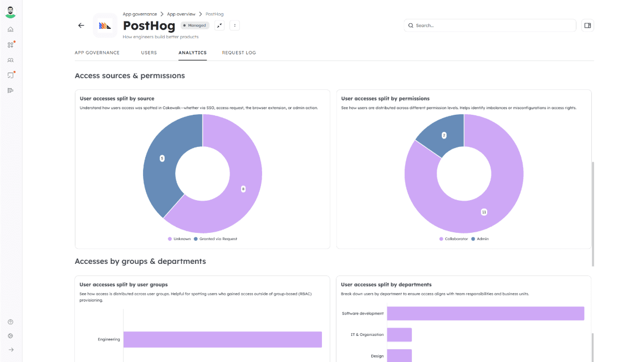Open the help icon in the sidebar

pos(11,322)
